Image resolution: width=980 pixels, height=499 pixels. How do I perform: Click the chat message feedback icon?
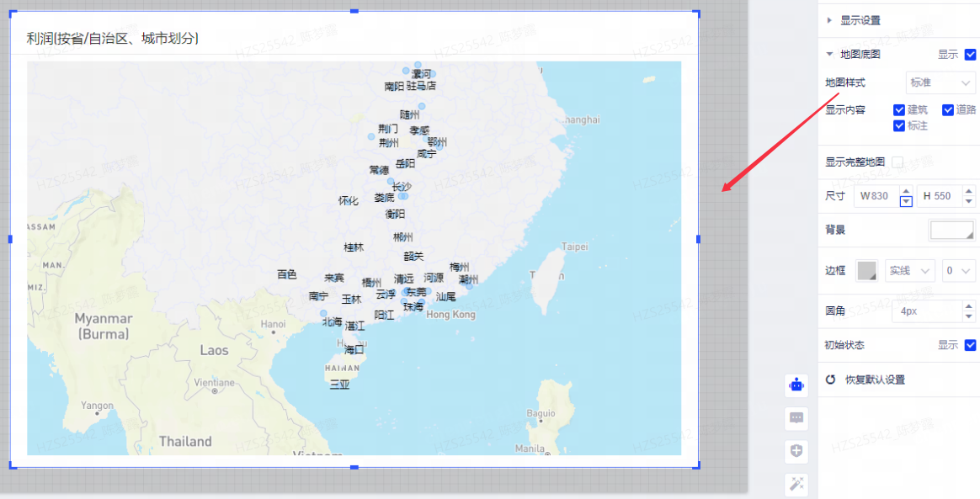(796, 417)
